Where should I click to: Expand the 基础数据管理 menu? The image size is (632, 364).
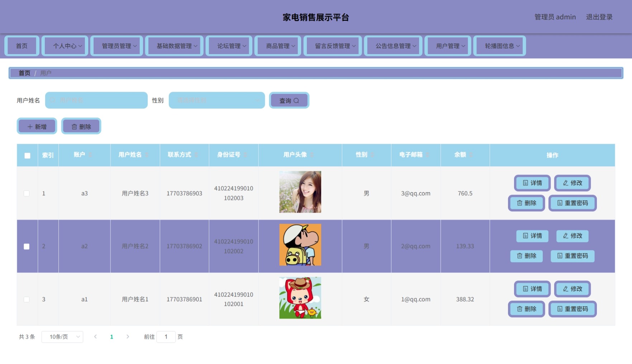click(x=175, y=46)
